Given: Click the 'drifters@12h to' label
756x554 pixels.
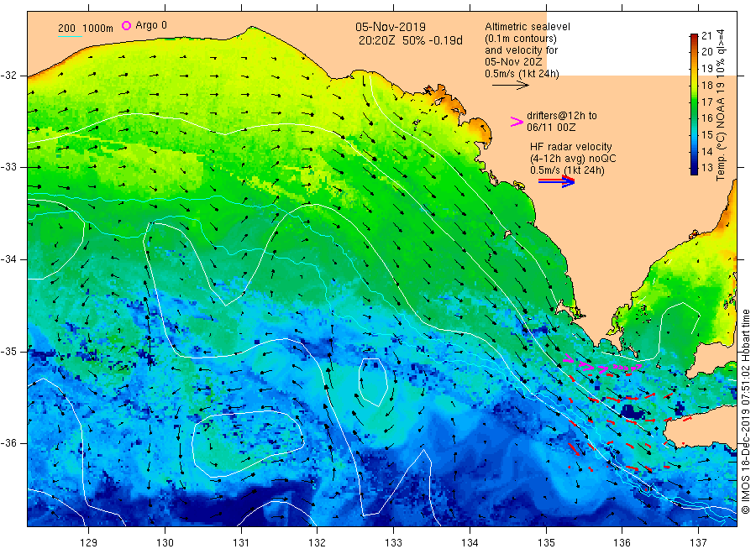Looking at the screenshot, I should tap(562, 116).
